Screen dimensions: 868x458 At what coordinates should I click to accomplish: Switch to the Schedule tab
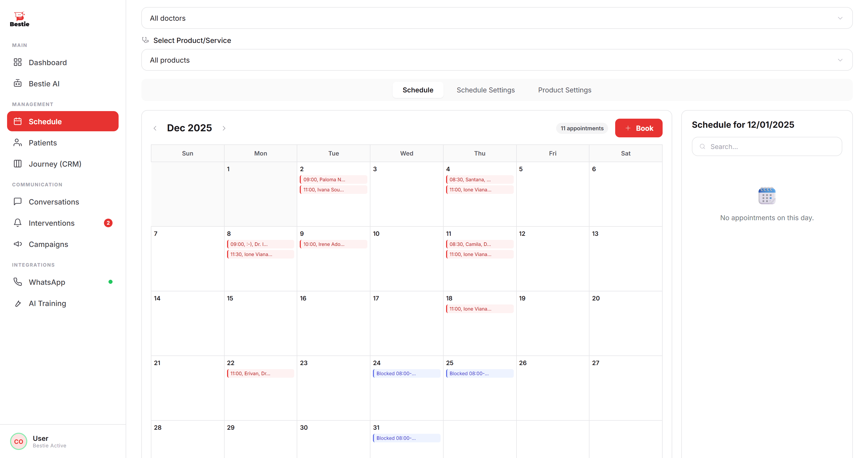[418, 90]
